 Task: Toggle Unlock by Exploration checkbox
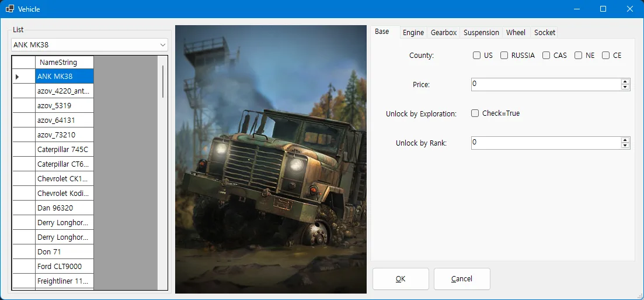pyautogui.click(x=475, y=113)
